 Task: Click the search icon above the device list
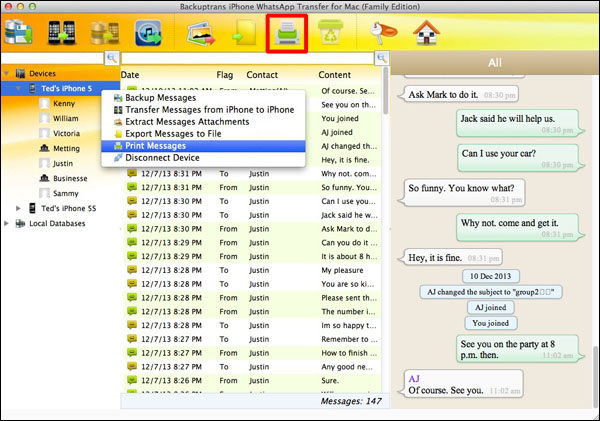(112, 58)
